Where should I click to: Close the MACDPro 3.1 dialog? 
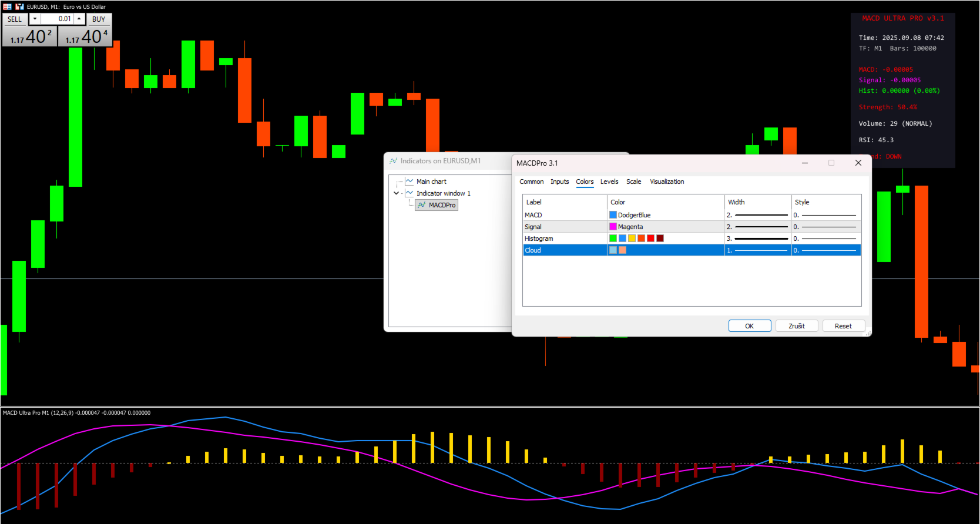[x=858, y=163]
